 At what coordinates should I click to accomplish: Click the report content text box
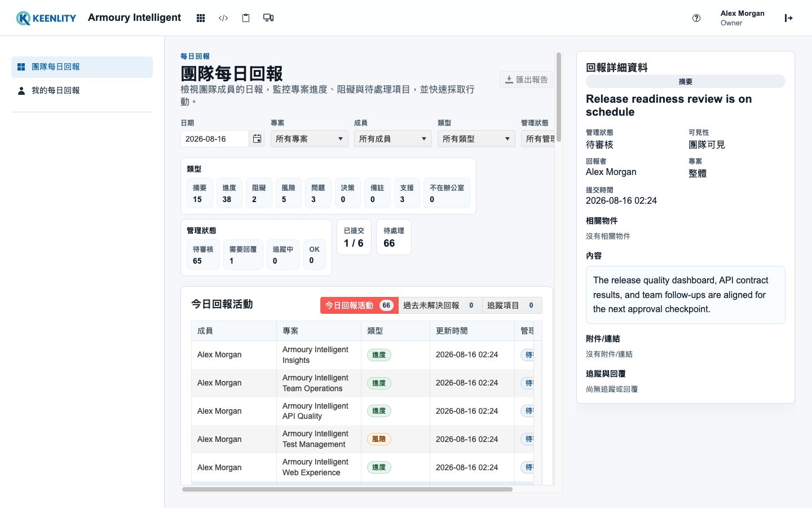coord(686,295)
